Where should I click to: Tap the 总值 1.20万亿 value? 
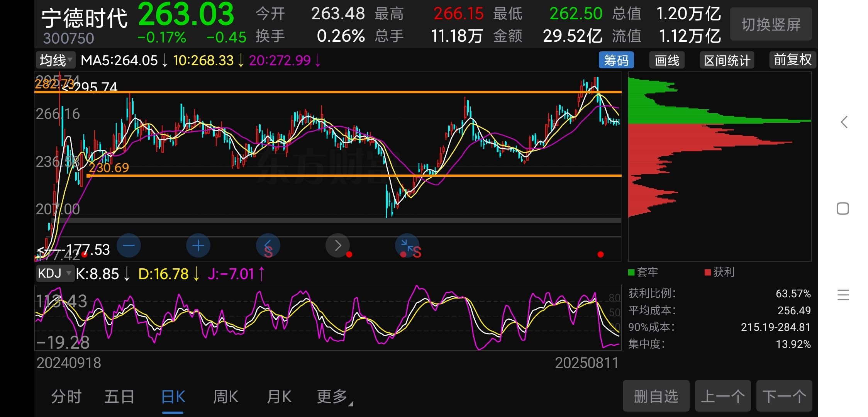(688, 14)
